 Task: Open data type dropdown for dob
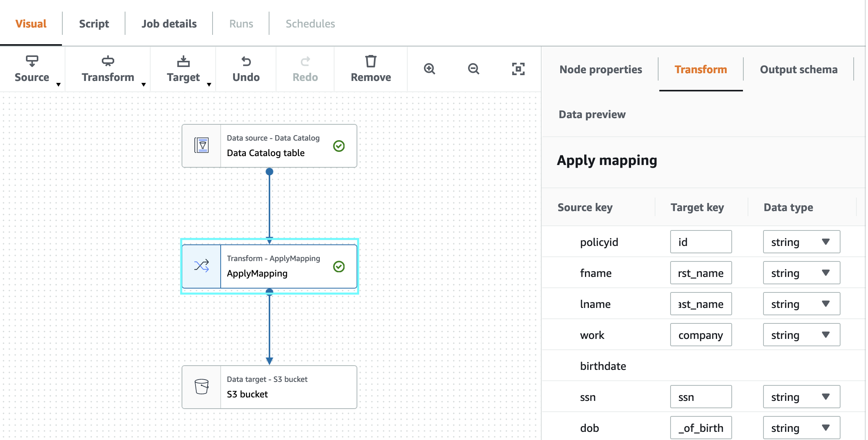801,428
